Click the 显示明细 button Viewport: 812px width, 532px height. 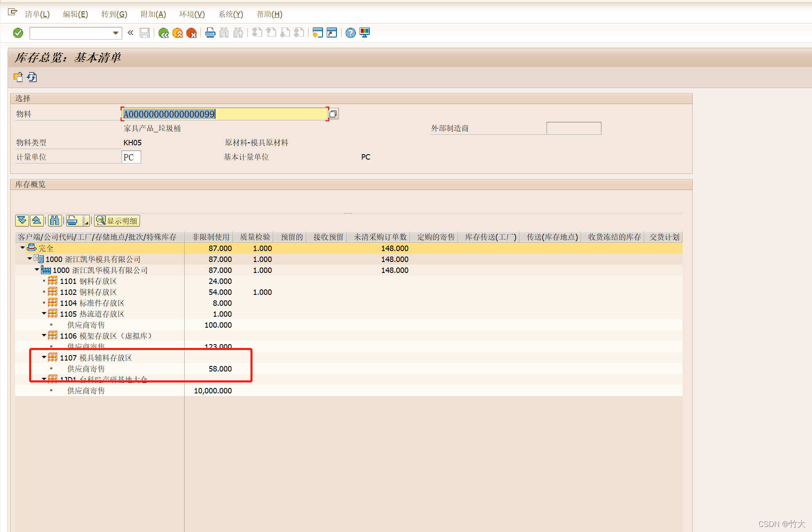(x=117, y=220)
